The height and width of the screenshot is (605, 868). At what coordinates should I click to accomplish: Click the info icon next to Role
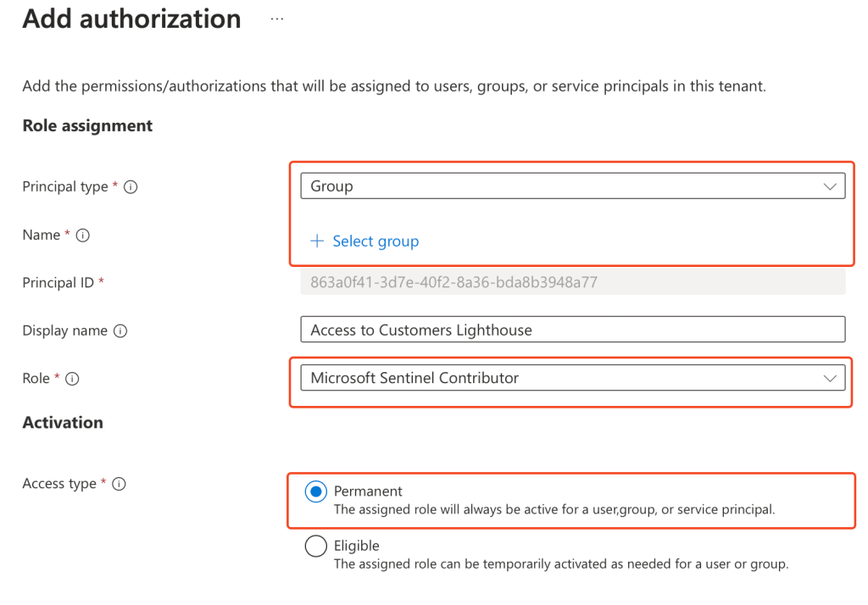72,379
